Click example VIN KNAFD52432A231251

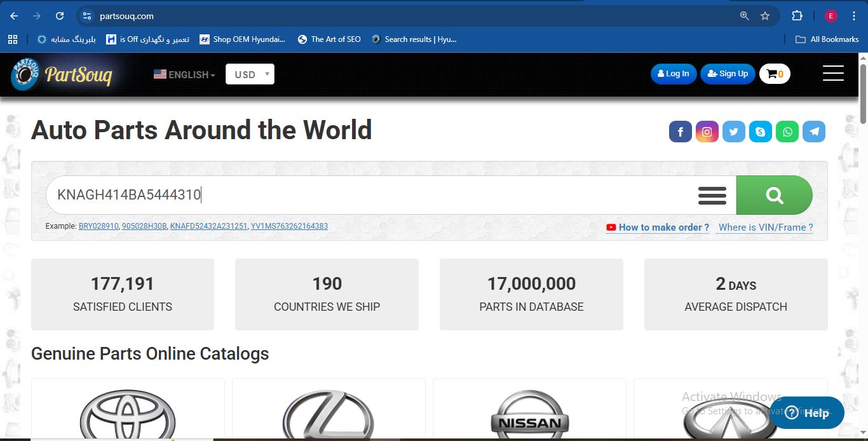point(208,226)
